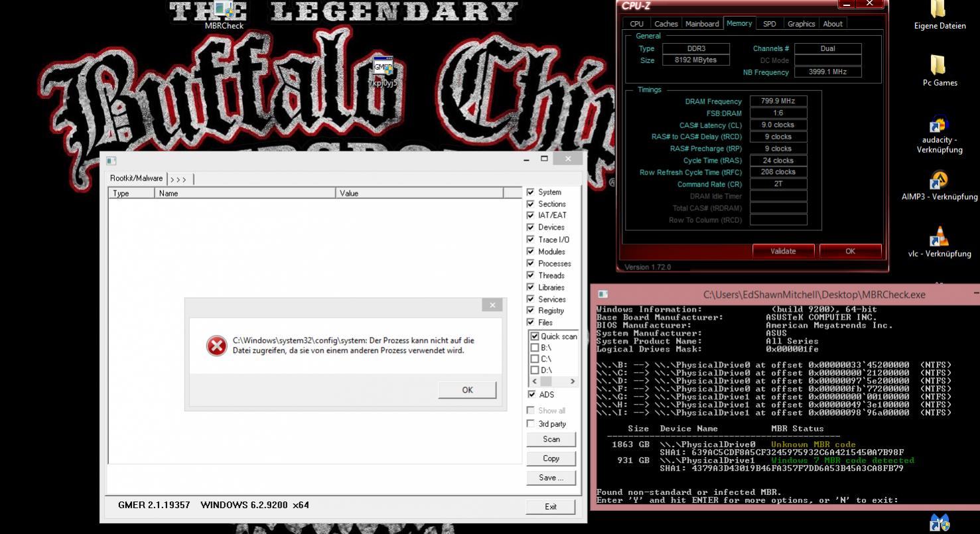Uncheck the Quick scan drive option
The height and width of the screenshot is (534, 980).
click(x=535, y=336)
